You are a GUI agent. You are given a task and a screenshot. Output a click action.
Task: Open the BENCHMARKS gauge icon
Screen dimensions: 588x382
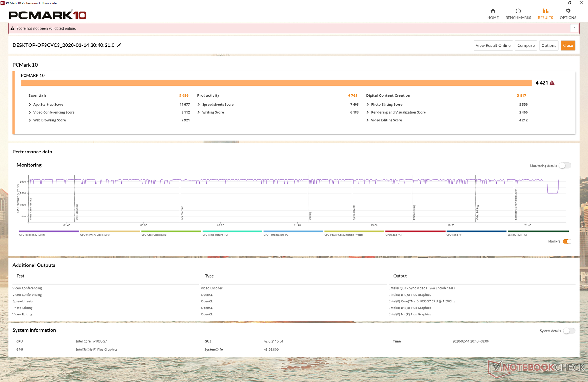coord(518,11)
